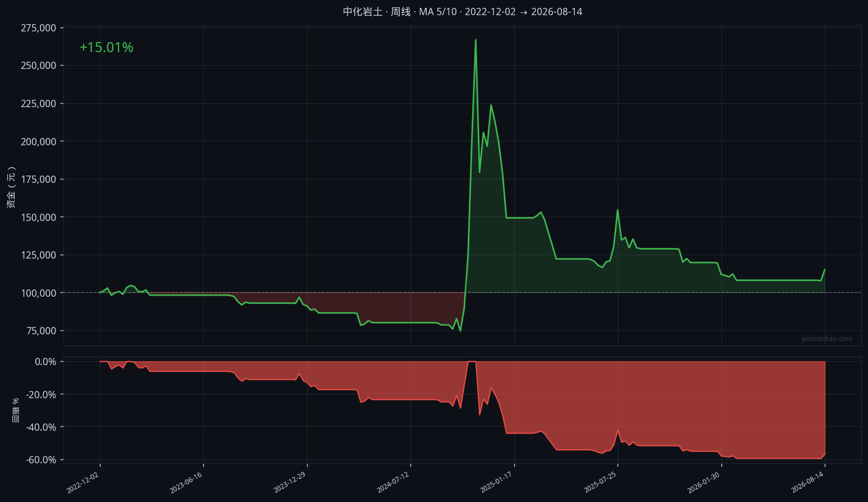The width and height of the screenshot is (868, 502).
Task: Click the 资金（元）axis title
Action: pos(11,187)
